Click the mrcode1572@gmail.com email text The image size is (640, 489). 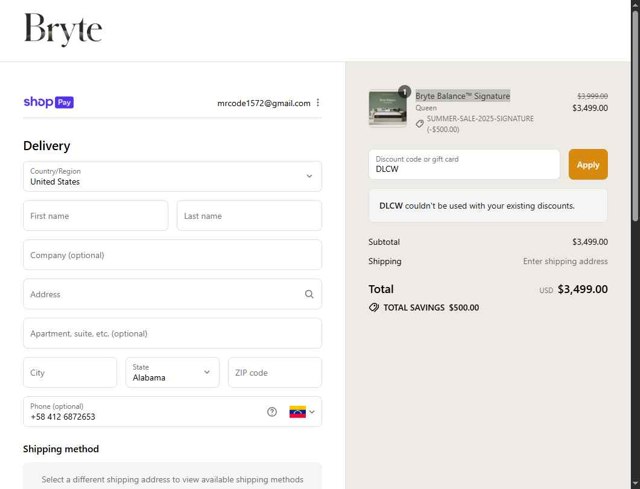click(x=264, y=103)
